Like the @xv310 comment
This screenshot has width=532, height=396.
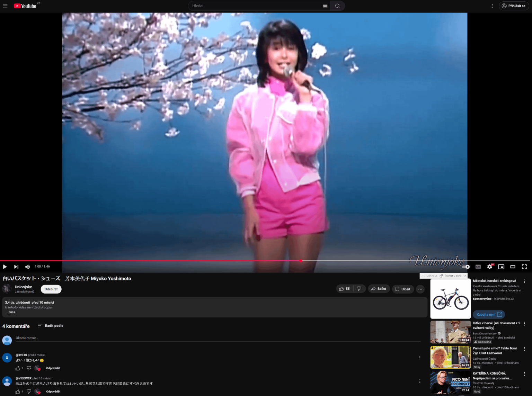pyautogui.click(x=18, y=368)
